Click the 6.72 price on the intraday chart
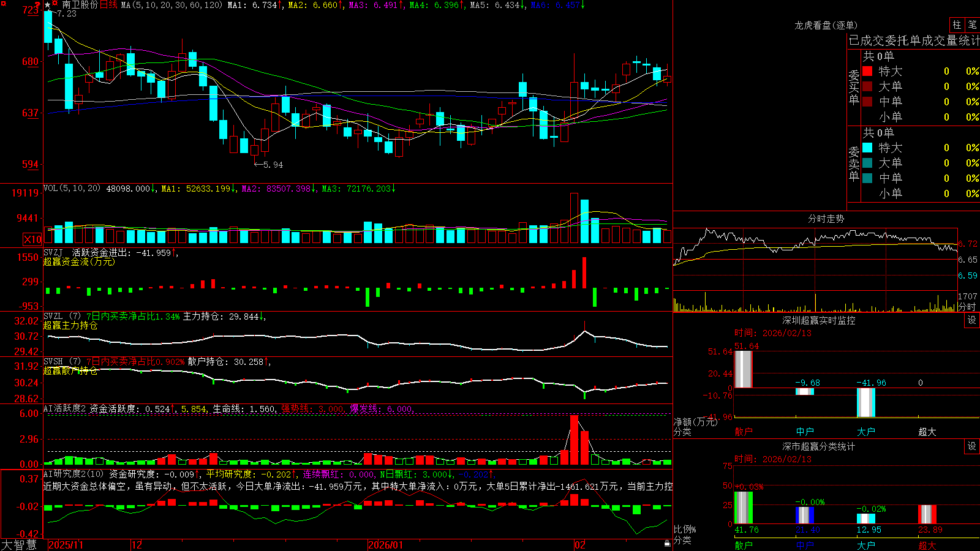 point(968,244)
